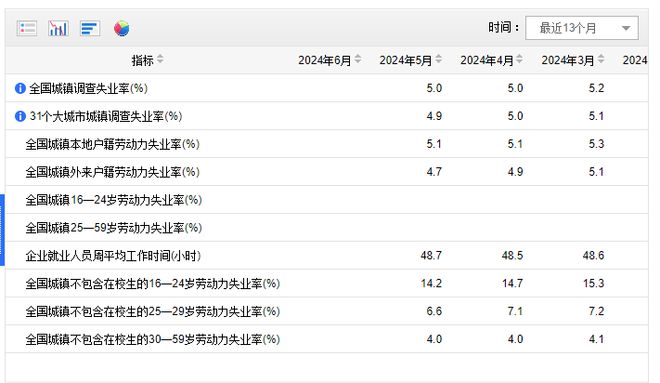Sort by the 指标 column arrows
This screenshot has height=383, width=660.
coord(160,59)
